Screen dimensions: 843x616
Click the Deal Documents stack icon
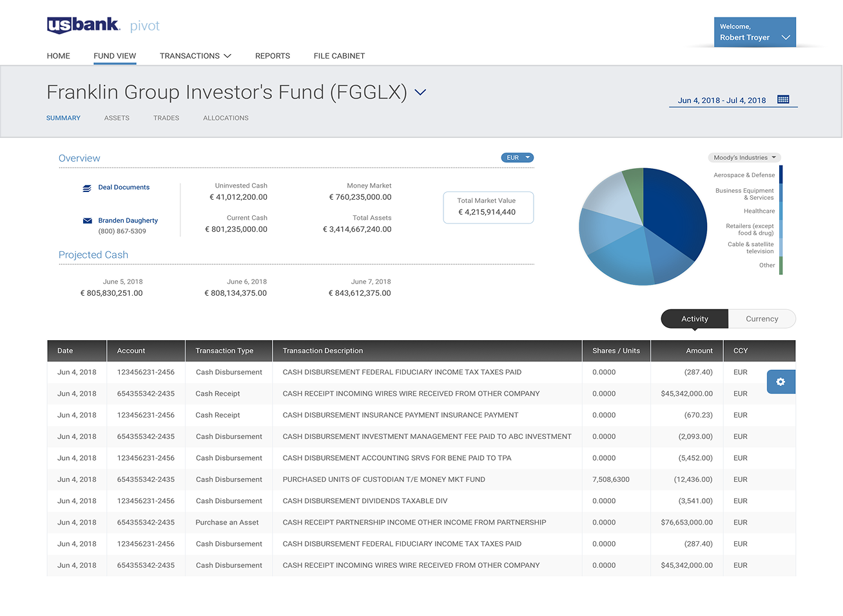(87, 188)
